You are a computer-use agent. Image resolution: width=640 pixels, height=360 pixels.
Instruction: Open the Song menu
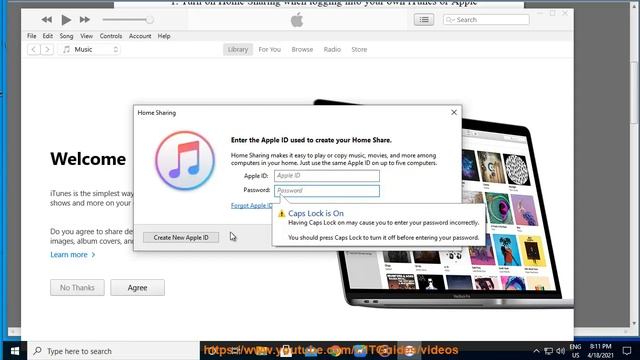(x=66, y=36)
